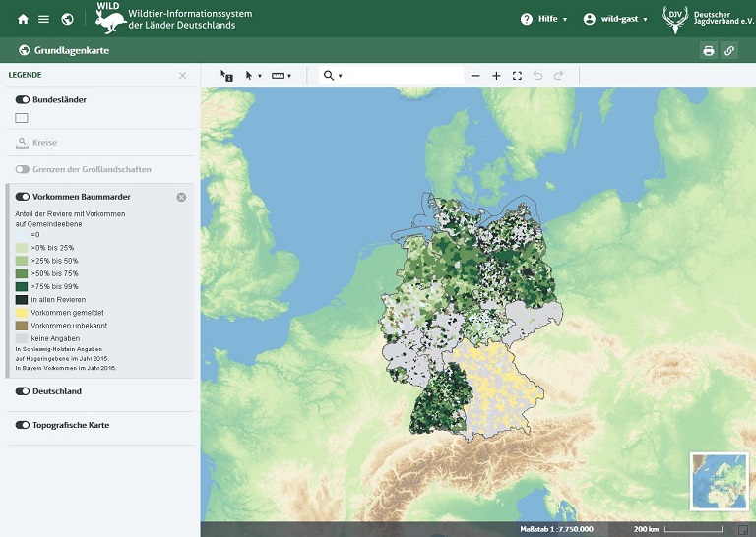Click the Deutschland layer label
Screen dimensions: 756x537
pos(57,391)
